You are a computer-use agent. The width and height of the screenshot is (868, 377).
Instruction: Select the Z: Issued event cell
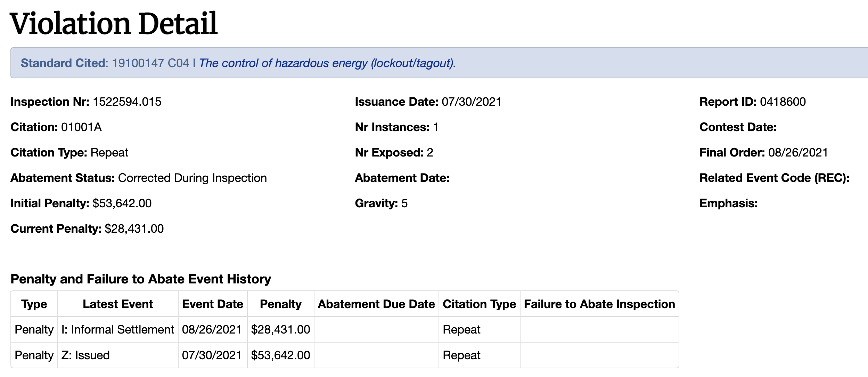pyautogui.click(x=118, y=355)
